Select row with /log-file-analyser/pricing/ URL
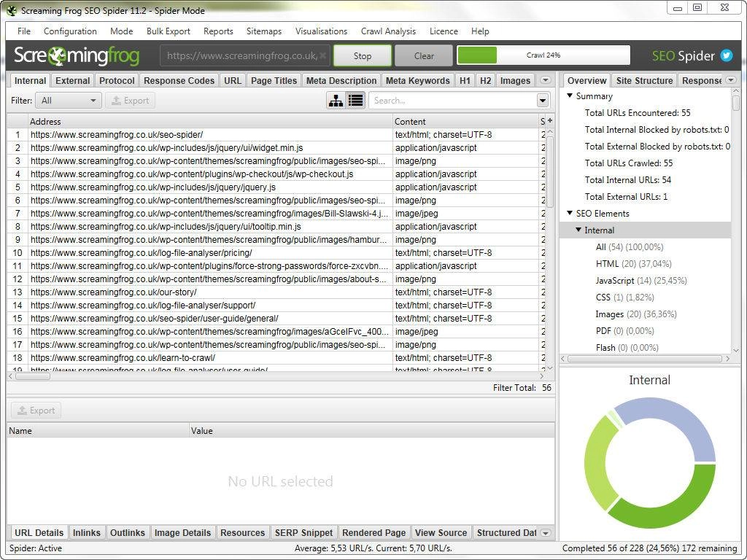The image size is (747, 560). coord(276,252)
